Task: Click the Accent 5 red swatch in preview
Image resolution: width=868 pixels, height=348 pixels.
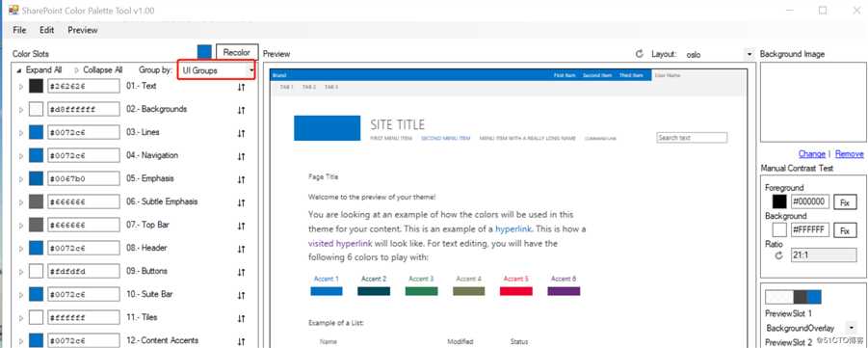Action: pyautogui.click(x=516, y=291)
